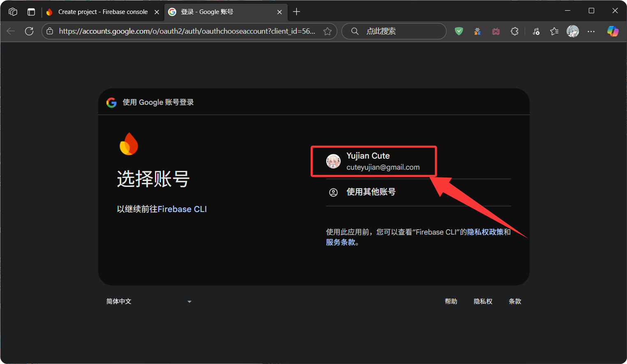Click the Yujian Cute account avatar
The image size is (627, 364).
(333, 161)
